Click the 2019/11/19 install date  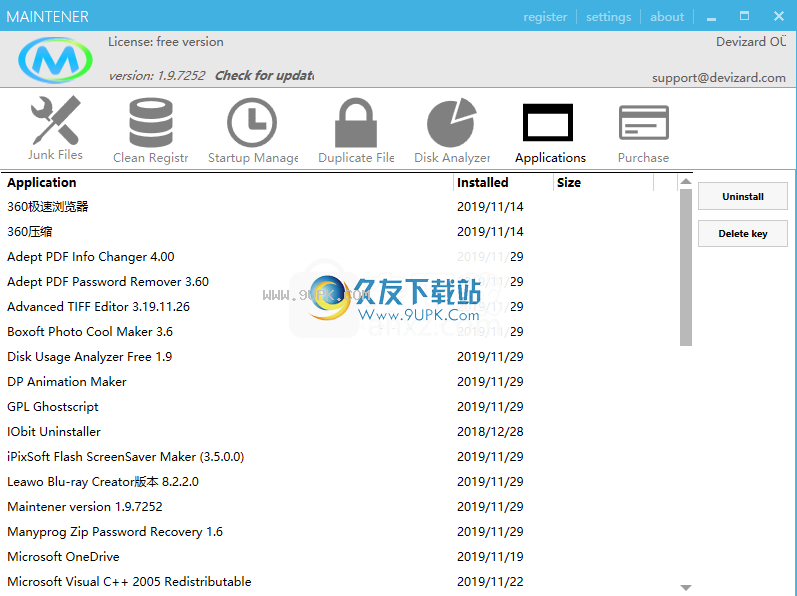click(490, 556)
